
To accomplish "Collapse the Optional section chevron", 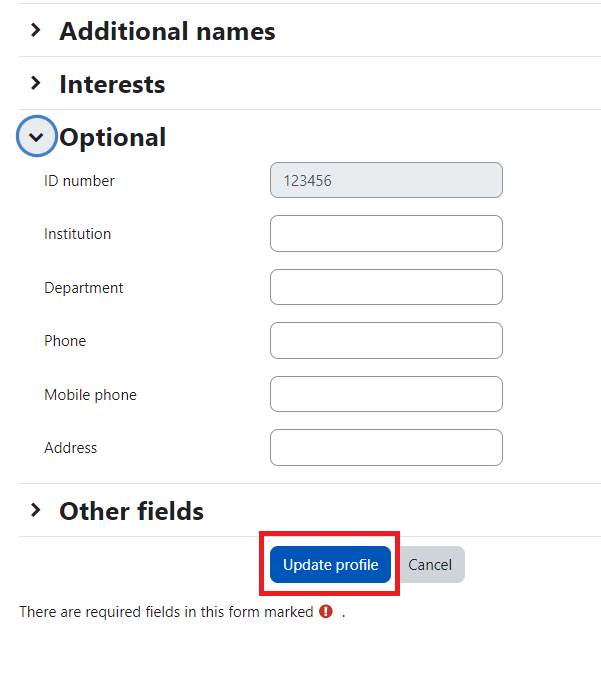I will tap(36, 136).
